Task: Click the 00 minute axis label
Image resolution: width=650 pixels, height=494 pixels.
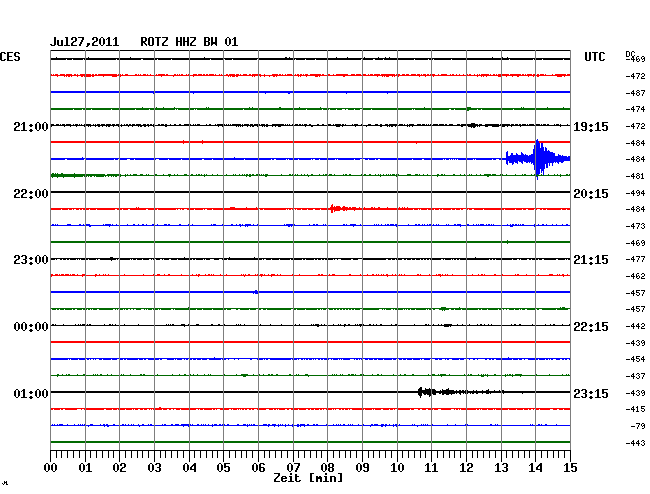Action: tap(51, 468)
